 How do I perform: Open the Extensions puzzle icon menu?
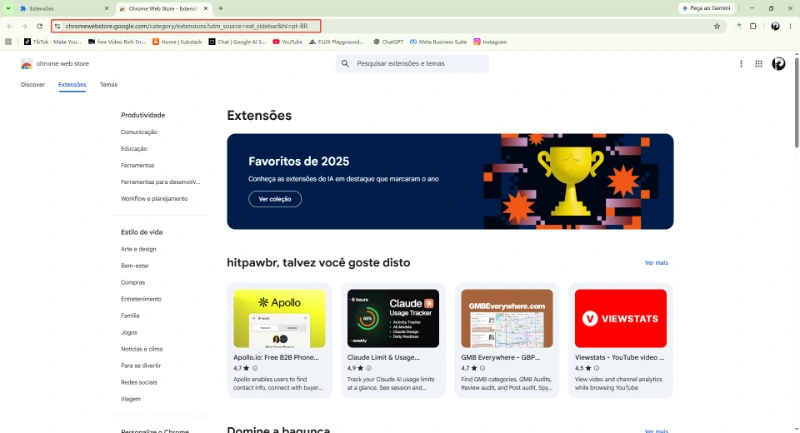click(753, 26)
